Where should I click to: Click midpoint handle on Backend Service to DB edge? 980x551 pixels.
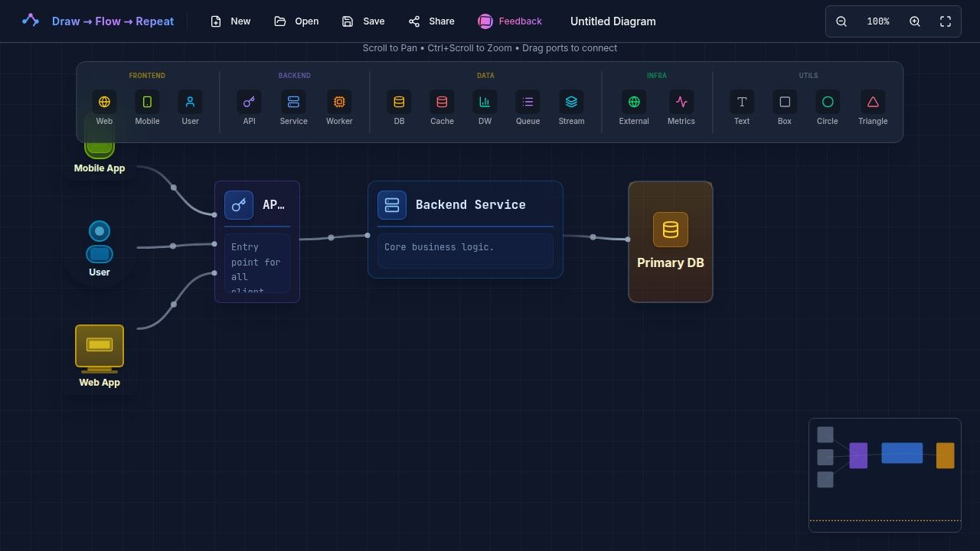click(x=593, y=237)
